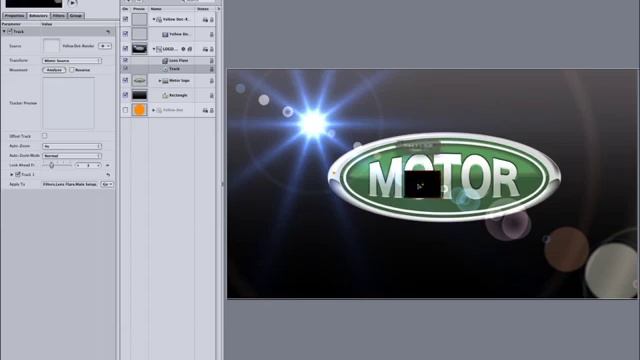Enable the Offset Track checkbox
This screenshot has width=640, height=360.
pos(44,136)
